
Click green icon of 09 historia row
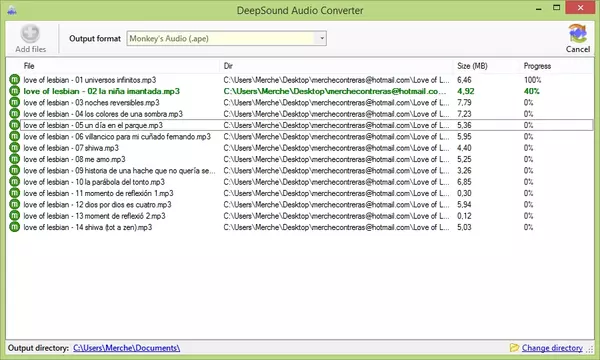pos(14,170)
